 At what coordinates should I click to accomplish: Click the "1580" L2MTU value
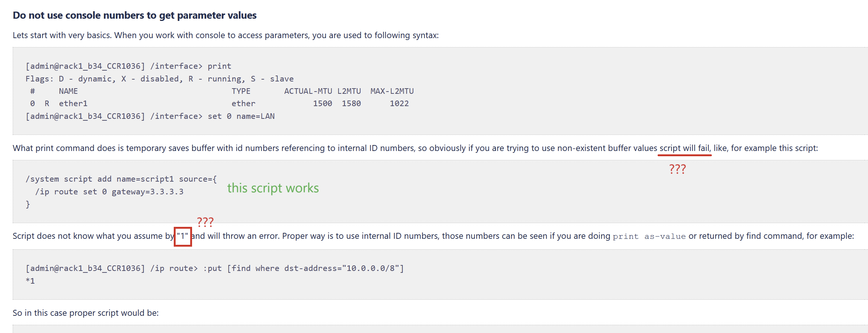click(x=351, y=104)
